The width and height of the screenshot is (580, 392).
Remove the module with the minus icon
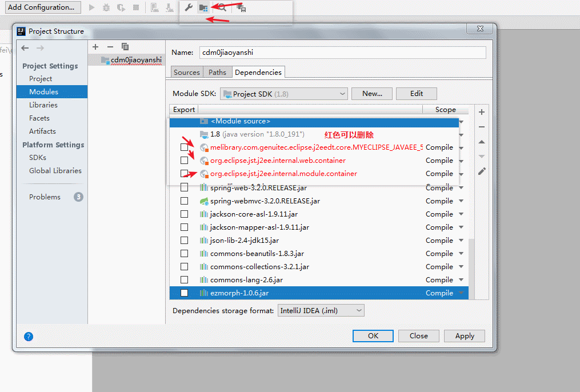tap(110, 47)
